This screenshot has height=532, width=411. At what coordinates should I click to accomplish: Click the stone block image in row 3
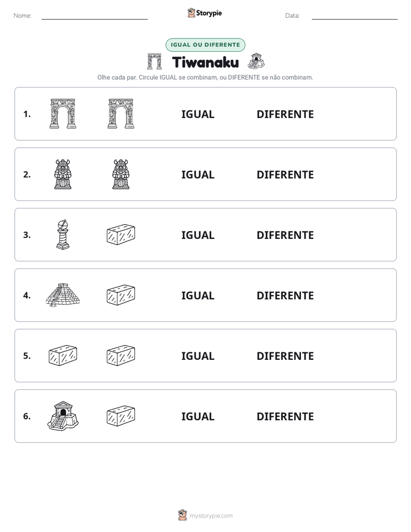(x=121, y=234)
